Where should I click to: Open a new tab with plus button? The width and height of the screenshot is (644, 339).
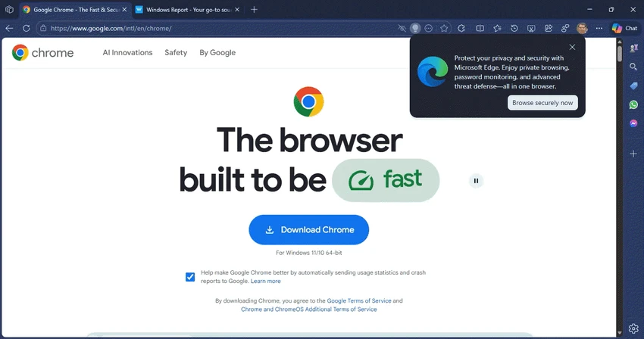(255, 9)
